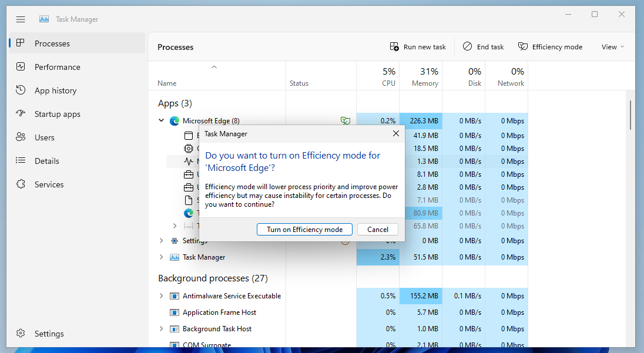This screenshot has width=644, height=353.
Task: Click the Performance sidebar icon
Action: pyautogui.click(x=21, y=66)
